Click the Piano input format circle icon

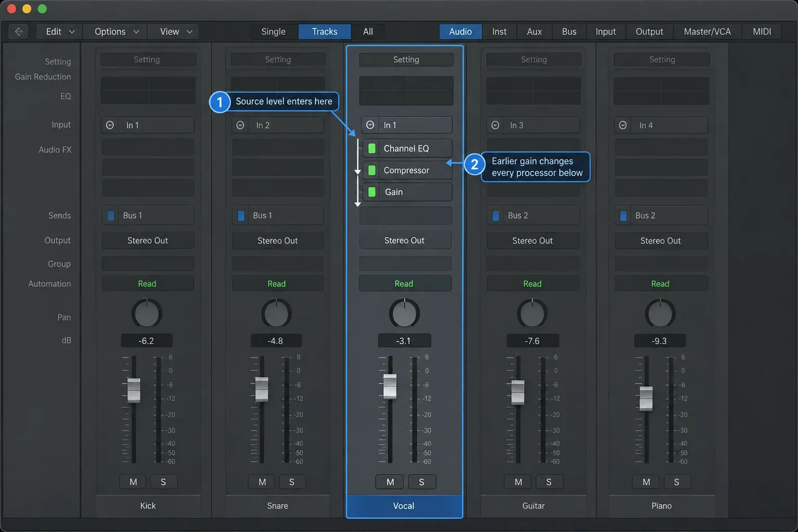623,125
